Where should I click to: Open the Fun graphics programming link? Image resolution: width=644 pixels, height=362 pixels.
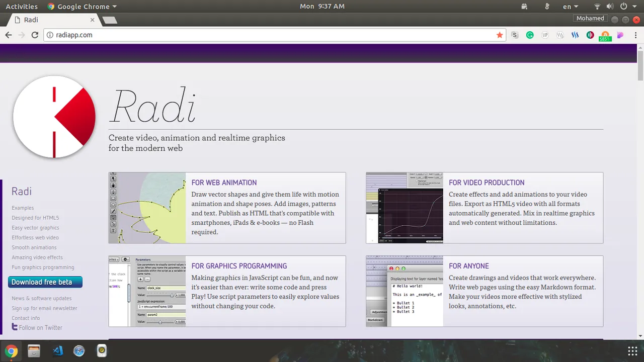[x=43, y=267]
